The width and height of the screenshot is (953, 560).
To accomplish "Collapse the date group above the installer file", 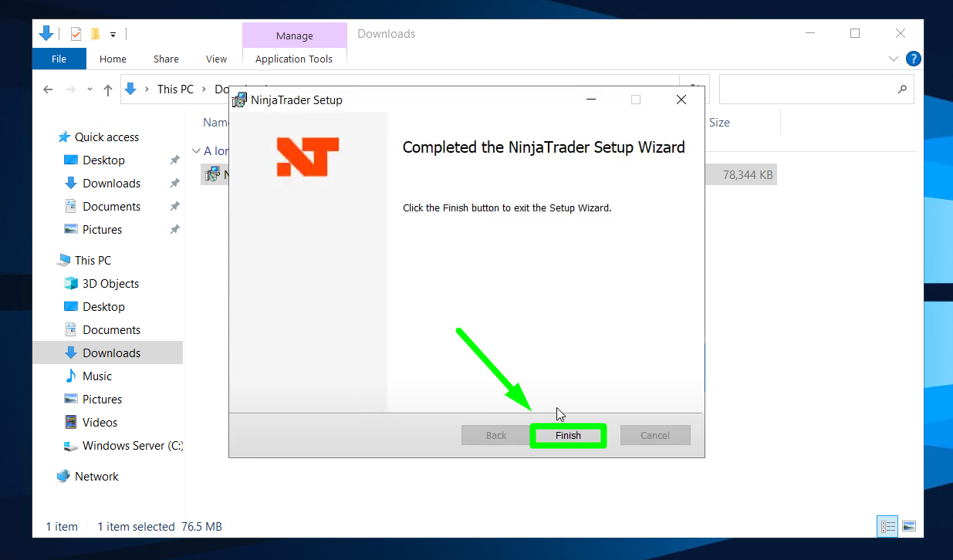I will [x=195, y=151].
